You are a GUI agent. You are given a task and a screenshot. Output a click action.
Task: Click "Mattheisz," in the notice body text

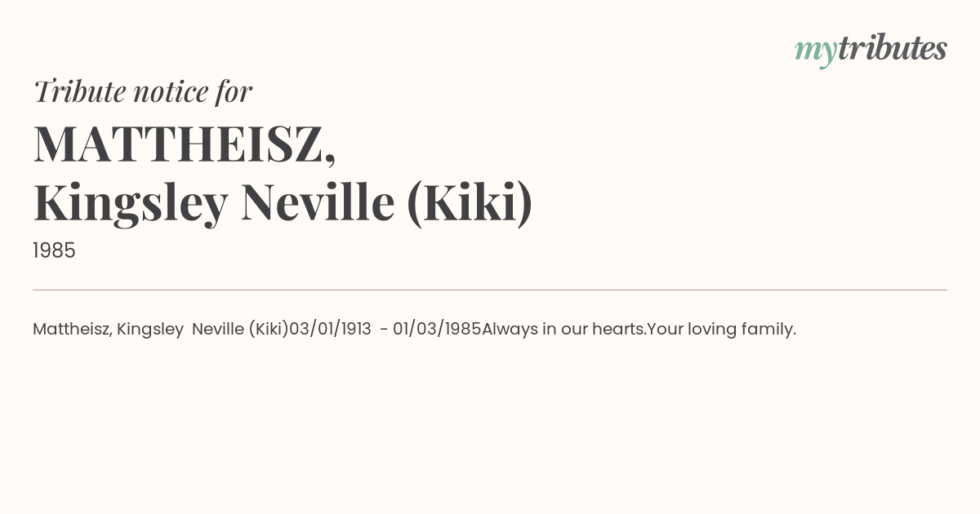[x=72, y=329]
